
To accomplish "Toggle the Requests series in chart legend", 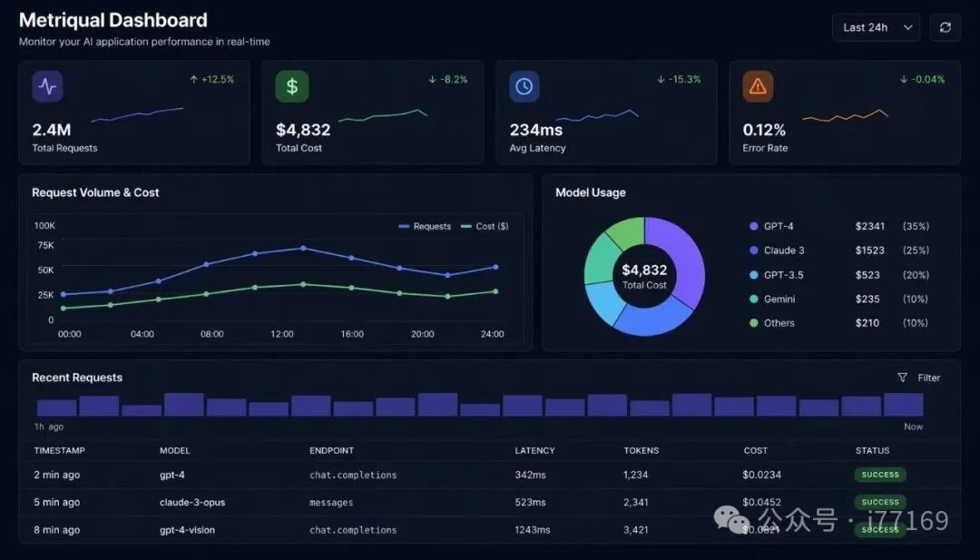I will [x=425, y=226].
